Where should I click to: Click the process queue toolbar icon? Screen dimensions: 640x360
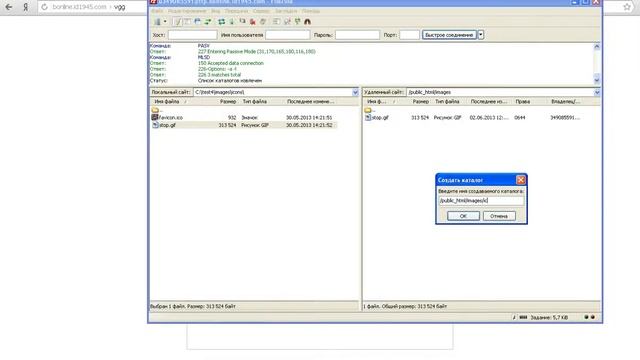pos(232,22)
